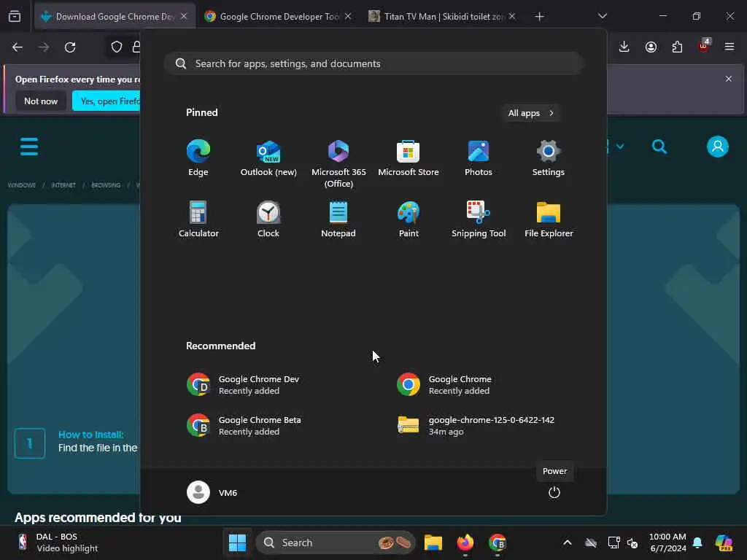The height and width of the screenshot is (560, 747).
Task: Launch Paint from Start menu
Action: coord(409,219)
